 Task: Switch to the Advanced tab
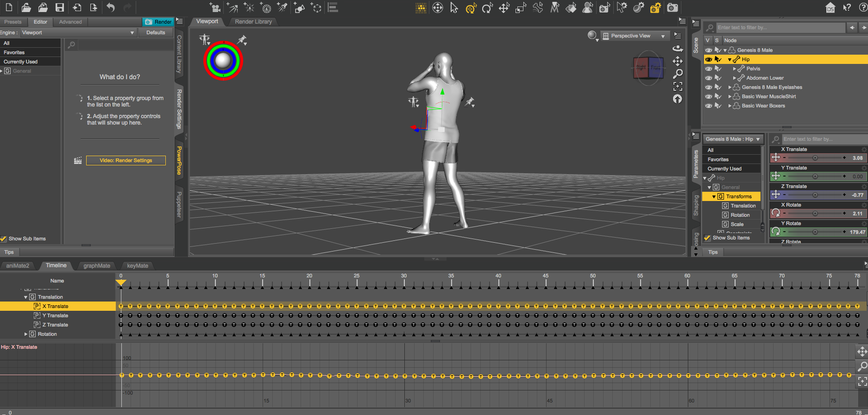point(70,22)
